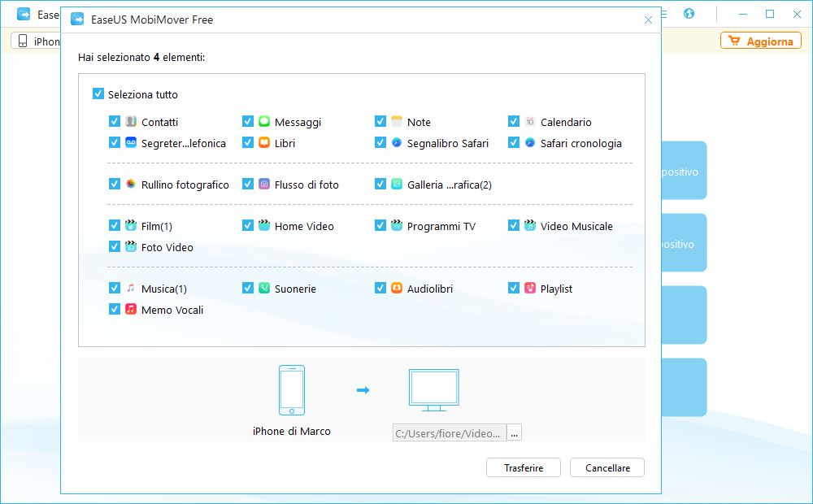Click the Rullino fotografico flower icon
Image resolution: width=813 pixels, height=504 pixels.
click(x=131, y=184)
